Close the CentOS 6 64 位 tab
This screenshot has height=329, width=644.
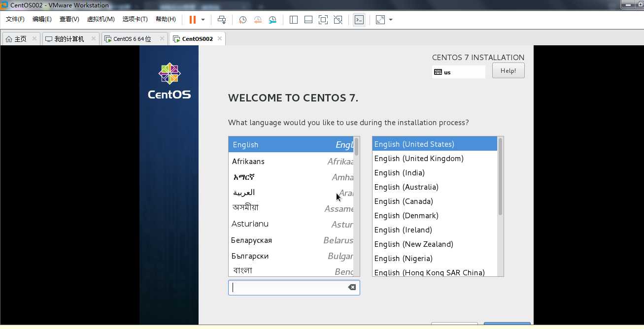(162, 38)
